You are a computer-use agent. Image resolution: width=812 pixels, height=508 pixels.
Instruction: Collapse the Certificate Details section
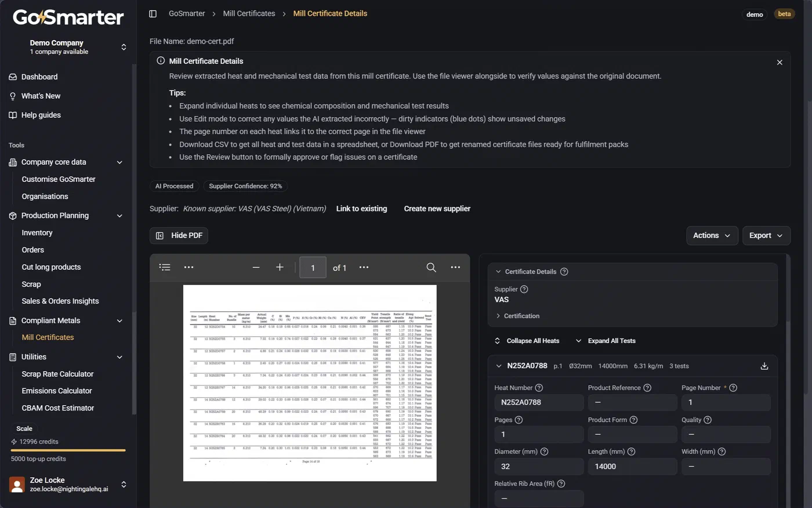tap(498, 272)
